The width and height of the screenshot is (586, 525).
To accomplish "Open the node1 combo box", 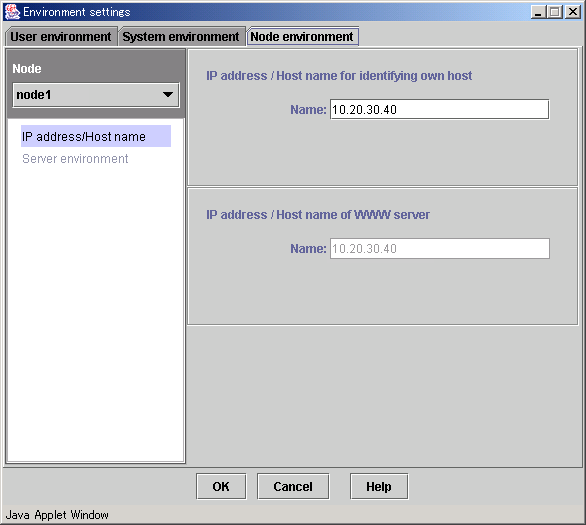I will (96, 95).
